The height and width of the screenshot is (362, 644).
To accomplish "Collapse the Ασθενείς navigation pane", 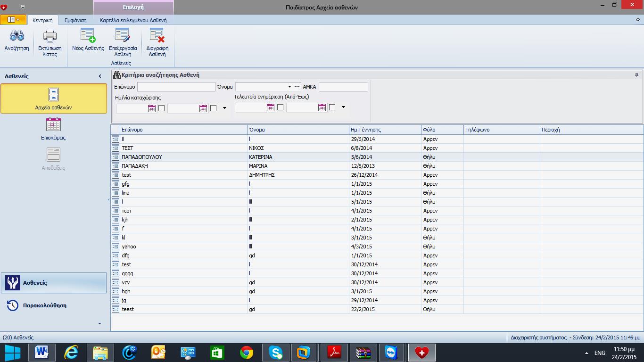I will click(100, 76).
